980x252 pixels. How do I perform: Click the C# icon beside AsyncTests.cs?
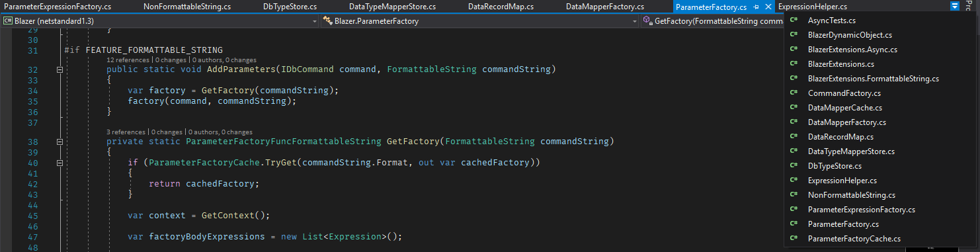(794, 21)
